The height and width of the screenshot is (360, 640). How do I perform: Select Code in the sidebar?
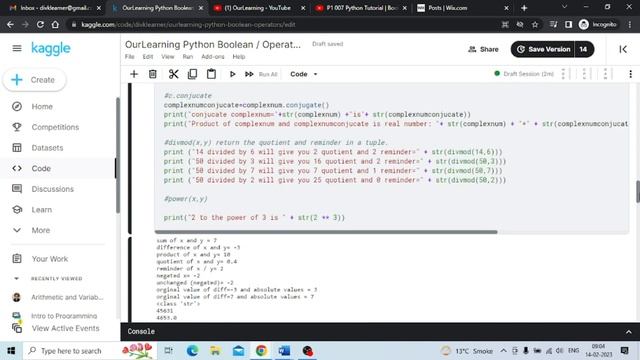[x=41, y=168]
